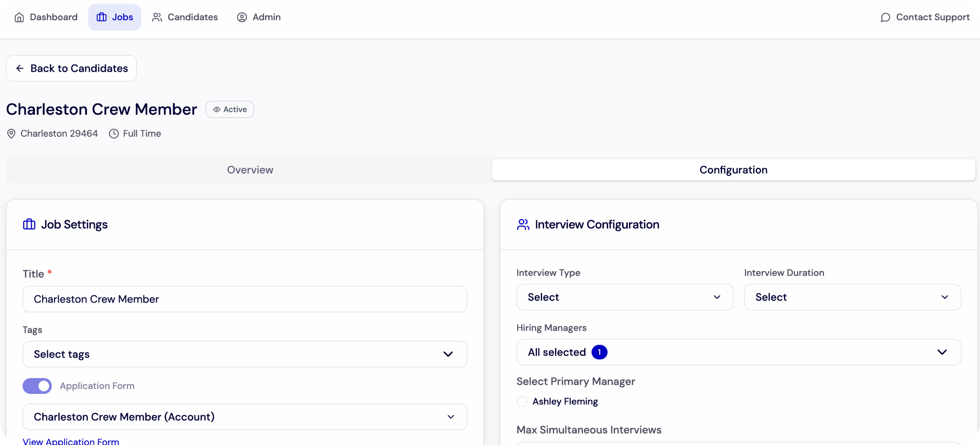The image size is (980, 445).
Task: Click the Full Time employment text
Action: coord(142,134)
